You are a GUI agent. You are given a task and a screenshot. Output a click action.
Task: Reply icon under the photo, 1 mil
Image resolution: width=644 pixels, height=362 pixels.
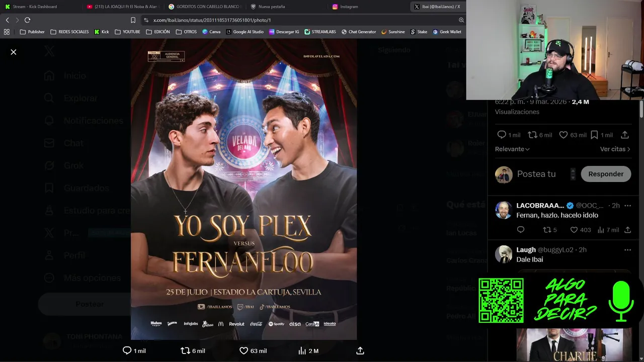coord(127,350)
